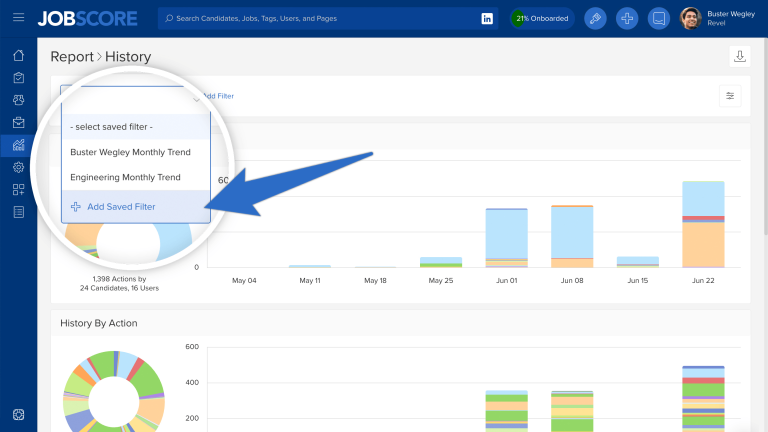Download the report using download icon
The width and height of the screenshot is (768, 432).
point(740,56)
